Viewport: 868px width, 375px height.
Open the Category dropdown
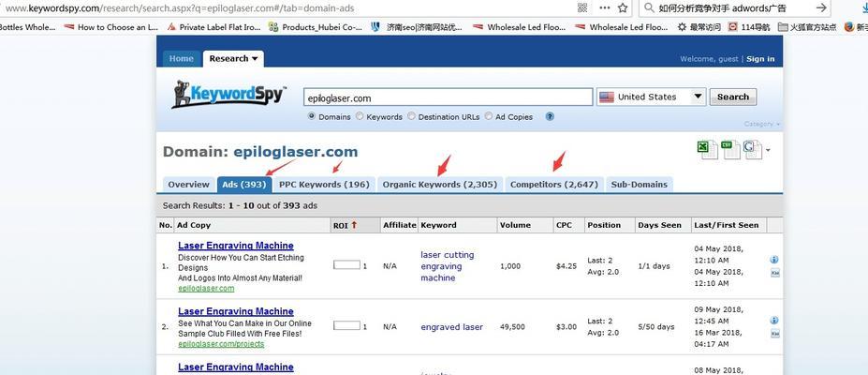pyautogui.click(x=762, y=124)
